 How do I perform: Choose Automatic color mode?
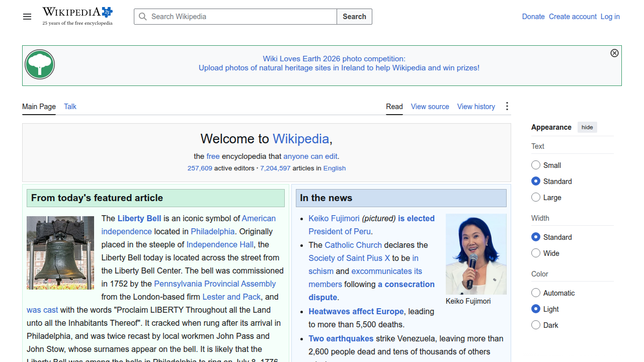pos(536,293)
